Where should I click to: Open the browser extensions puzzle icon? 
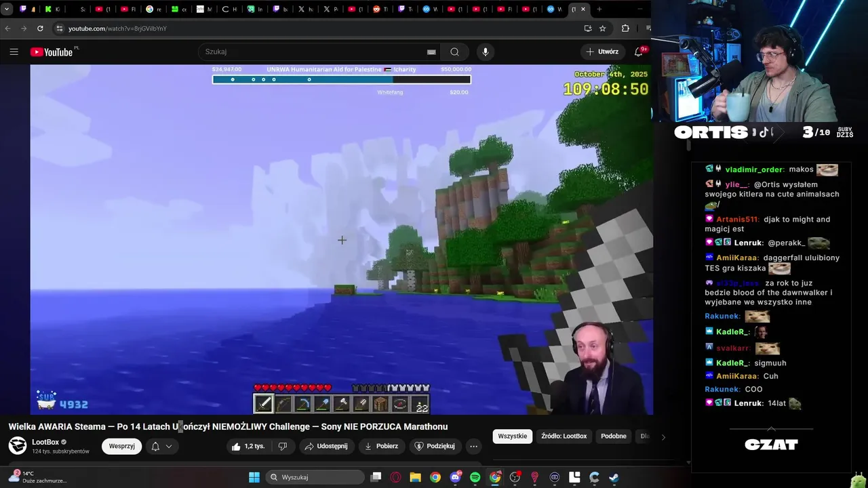point(625,28)
